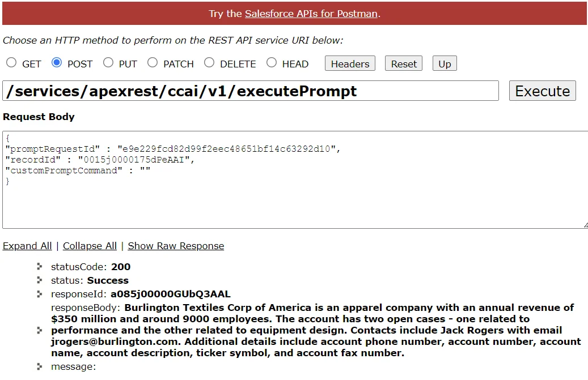Click the REST service URI field
Viewport: 588px width, 380px height.
250,91
